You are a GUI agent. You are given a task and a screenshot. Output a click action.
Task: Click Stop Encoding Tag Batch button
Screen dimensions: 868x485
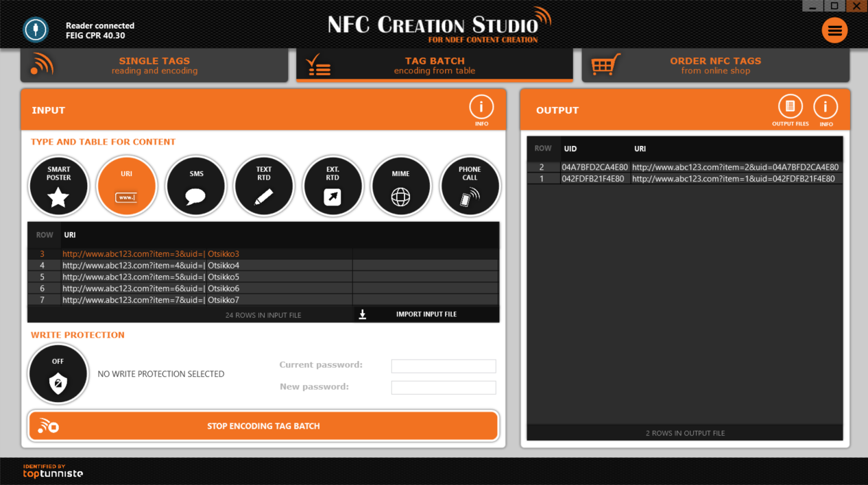click(x=263, y=426)
